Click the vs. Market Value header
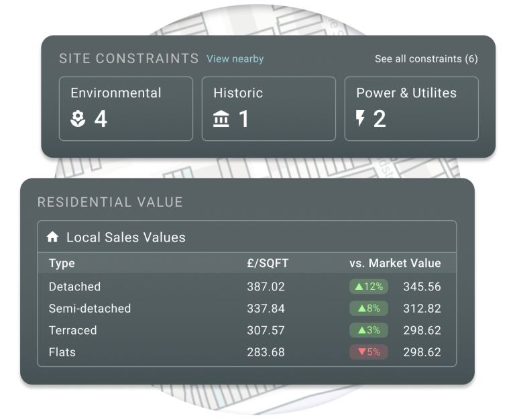The width and height of the screenshot is (515, 420). (x=395, y=264)
